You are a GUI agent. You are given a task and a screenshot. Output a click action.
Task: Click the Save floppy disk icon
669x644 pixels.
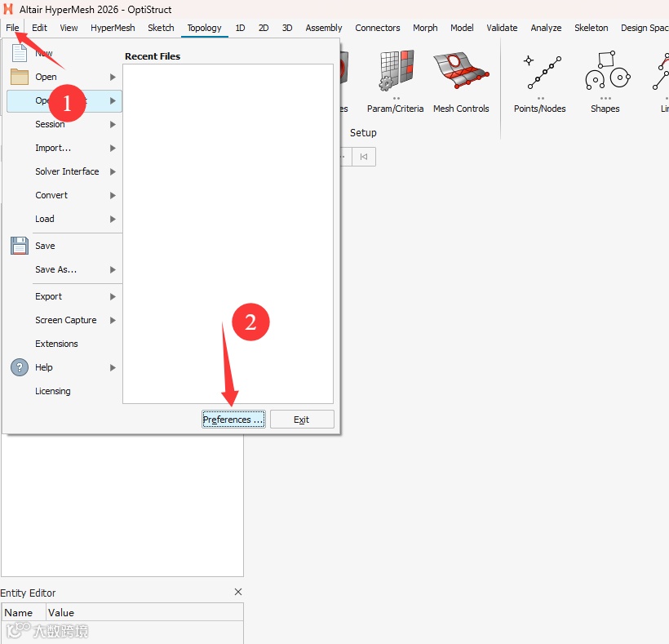(x=20, y=246)
